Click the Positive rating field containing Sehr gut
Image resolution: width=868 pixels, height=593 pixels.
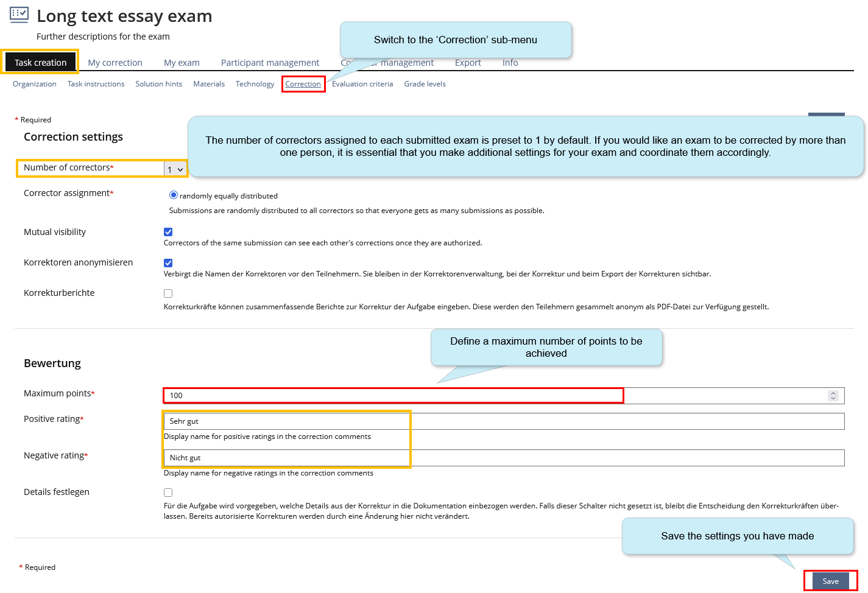coord(286,421)
